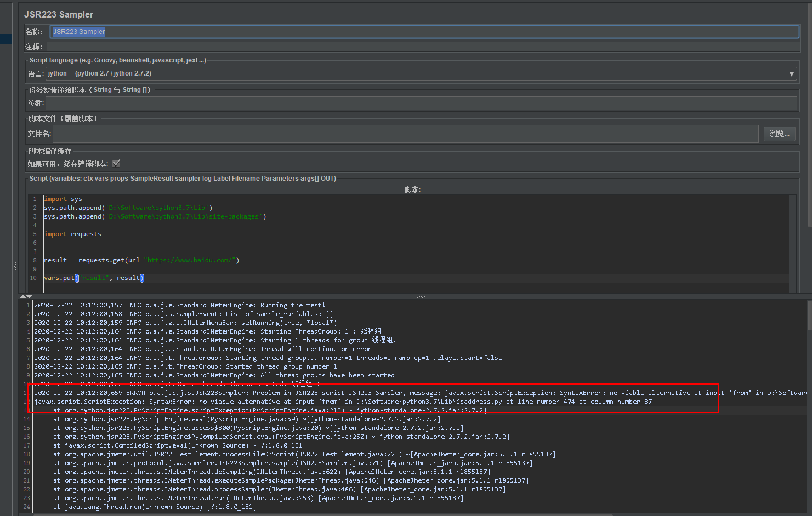This screenshot has width=812, height=516.
Task: Click the vertical grip left of the script editor
Action: point(15,267)
